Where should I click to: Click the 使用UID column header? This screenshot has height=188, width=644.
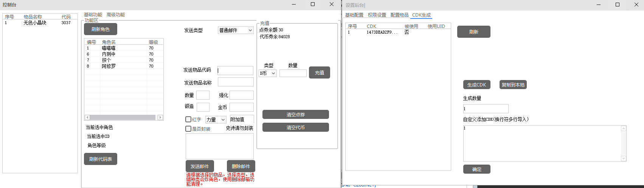(436, 26)
